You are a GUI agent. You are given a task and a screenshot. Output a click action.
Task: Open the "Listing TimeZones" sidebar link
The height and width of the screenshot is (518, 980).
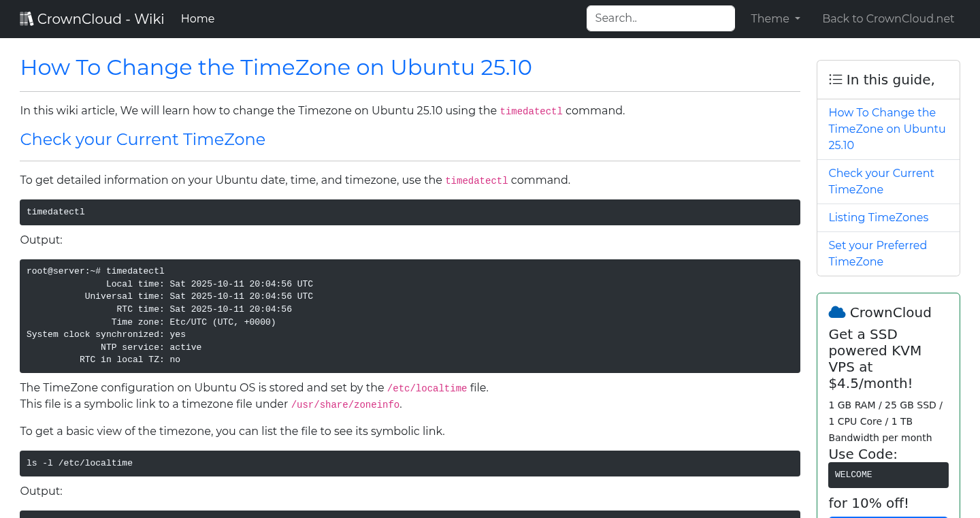click(x=878, y=217)
